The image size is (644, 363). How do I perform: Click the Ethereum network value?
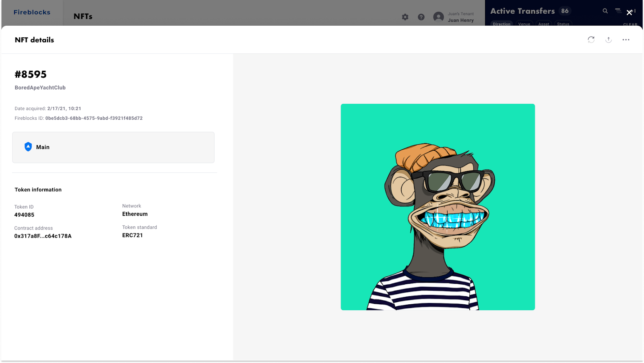[x=135, y=214]
